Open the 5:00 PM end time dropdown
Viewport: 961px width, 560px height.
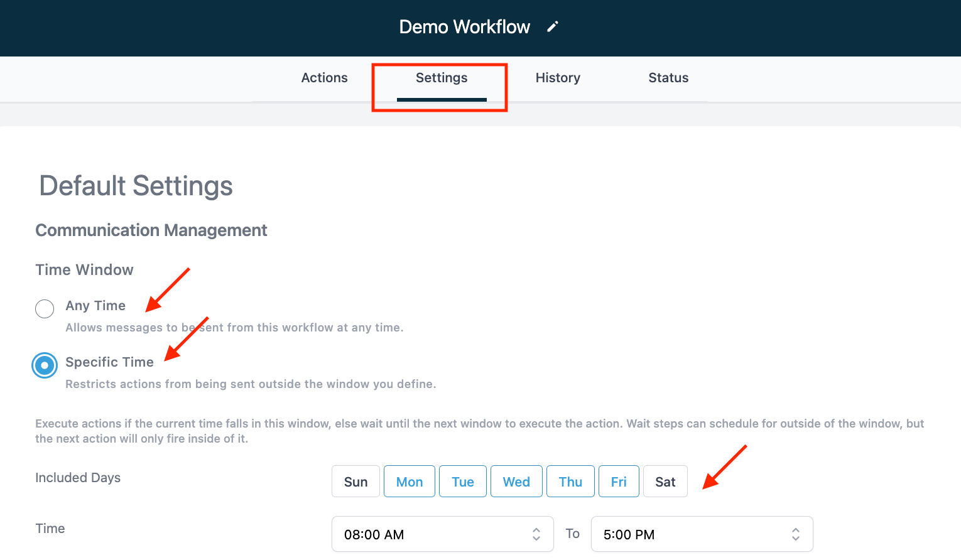pyautogui.click(x=691, y=534)
